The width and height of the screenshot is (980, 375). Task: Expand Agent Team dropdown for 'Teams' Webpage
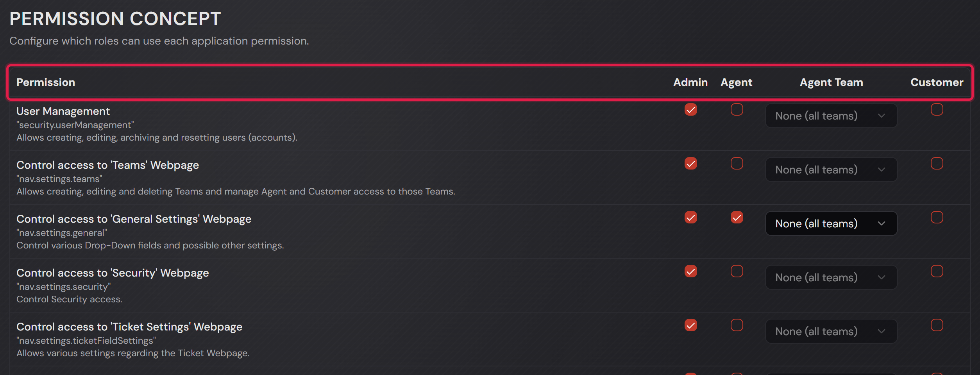click(x=831, y=170)
